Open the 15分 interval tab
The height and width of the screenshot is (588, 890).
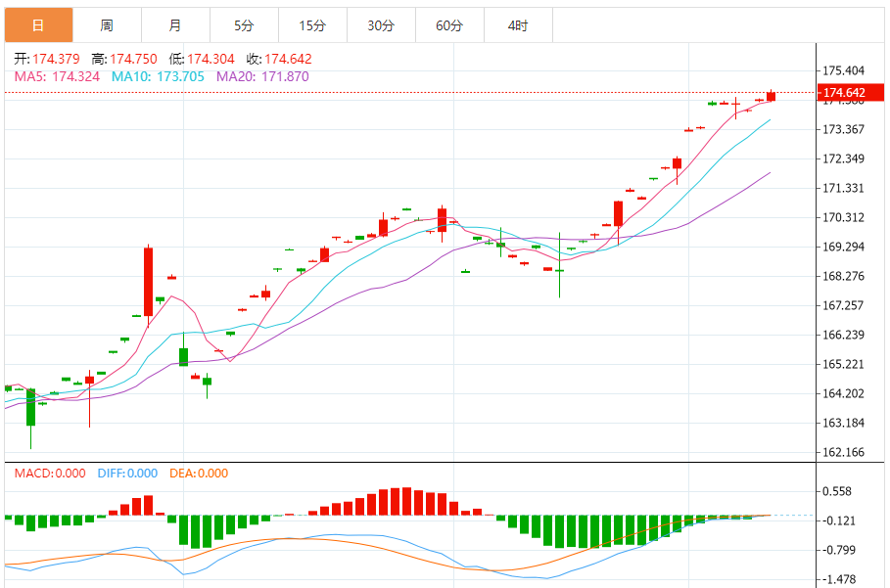pyautogui.click(x=312, y=25)
